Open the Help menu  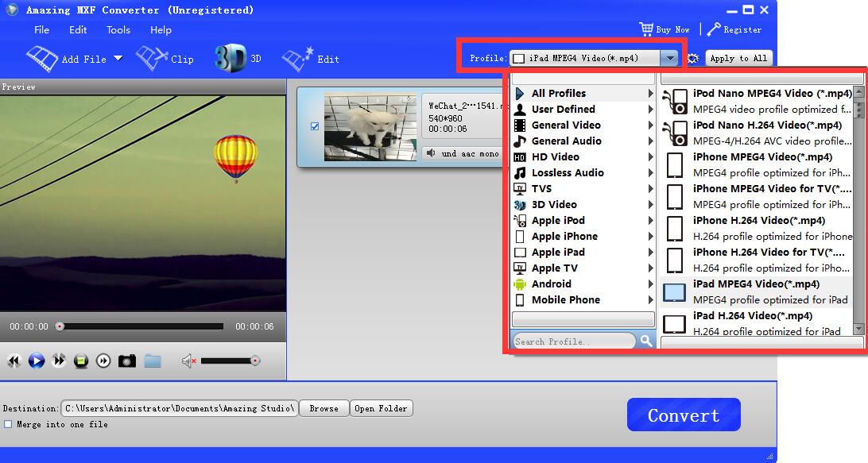161,30
